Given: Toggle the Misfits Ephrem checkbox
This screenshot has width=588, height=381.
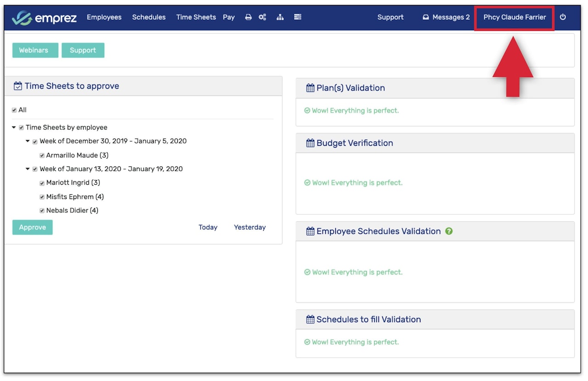Looking at the screenshot, I should pyautogui.click(x=42, y=197).
